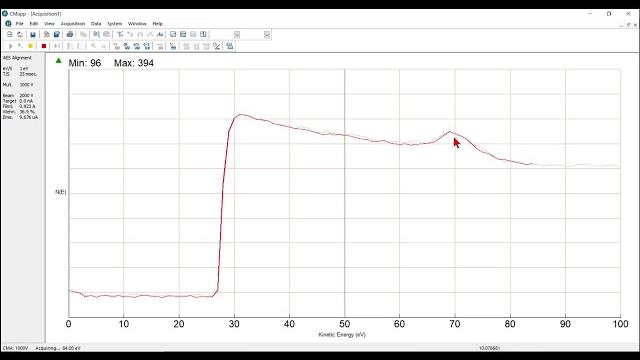Open the File menu
640x360 pixels.
coord(20,24)
